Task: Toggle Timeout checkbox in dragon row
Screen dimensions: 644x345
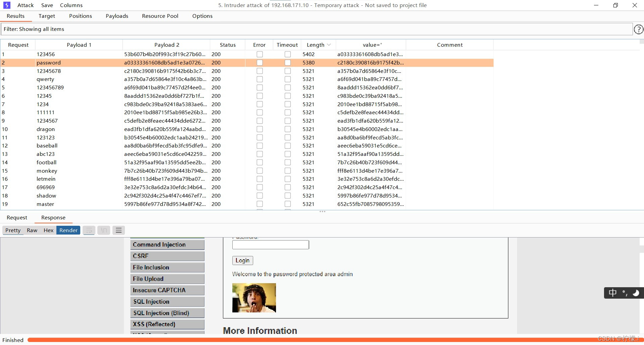Action: (287, 129)
